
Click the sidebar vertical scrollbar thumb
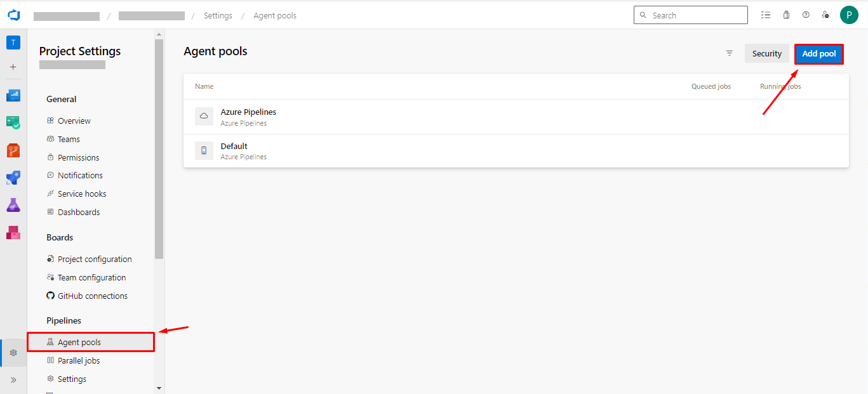point(159,149)
